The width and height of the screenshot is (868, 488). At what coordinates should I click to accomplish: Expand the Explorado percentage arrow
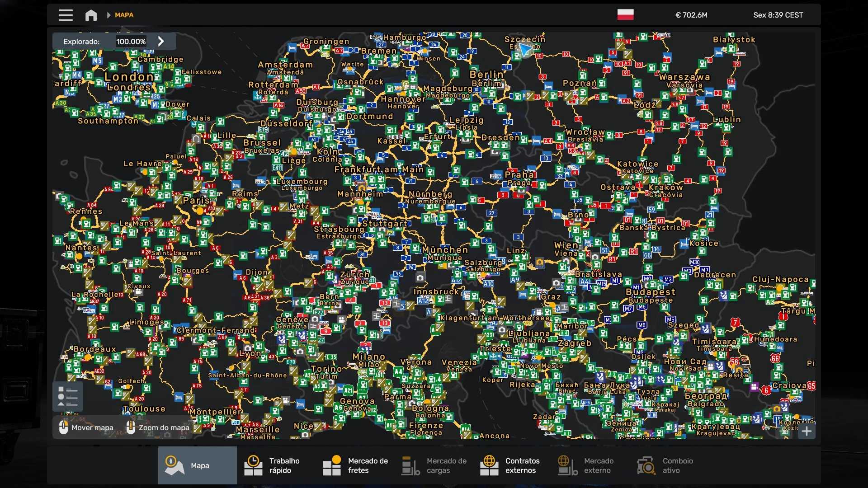tap(161, 41)
